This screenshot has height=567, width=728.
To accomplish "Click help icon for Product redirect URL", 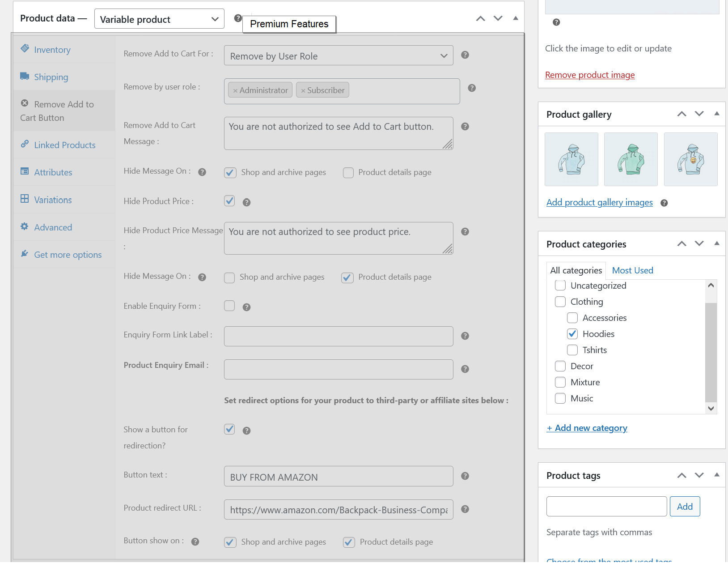I will [465, 509].
